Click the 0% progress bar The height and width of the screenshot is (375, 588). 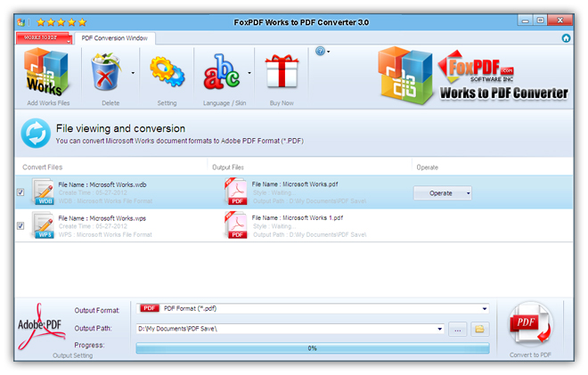pyautogui.click(x=313, y=348)
